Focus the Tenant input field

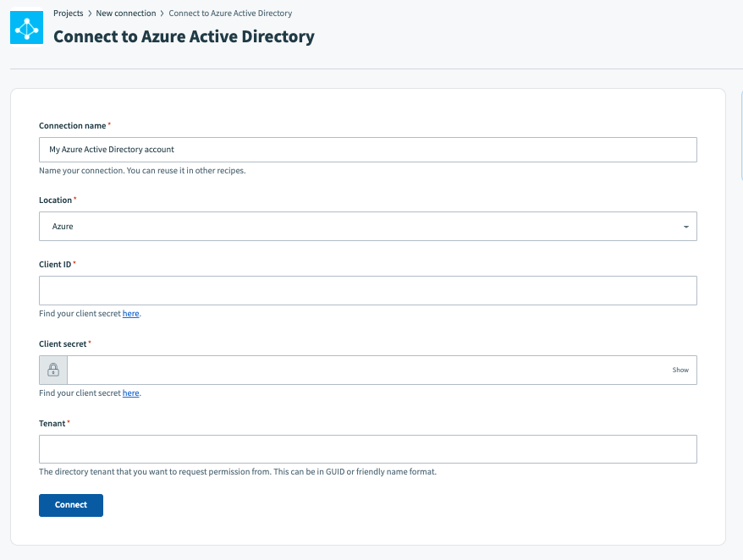tap(367, 448)
